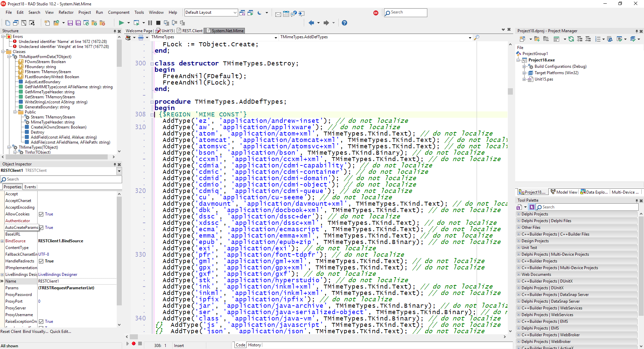
Task: Expand the Unit15.pas node
Action: 524,79
